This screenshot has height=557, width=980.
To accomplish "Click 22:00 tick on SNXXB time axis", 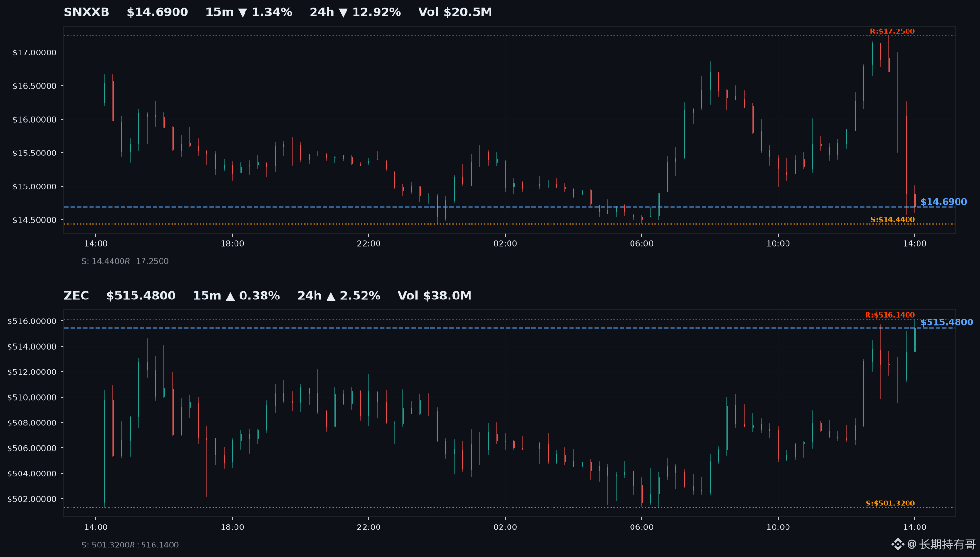I will point(369,244).
